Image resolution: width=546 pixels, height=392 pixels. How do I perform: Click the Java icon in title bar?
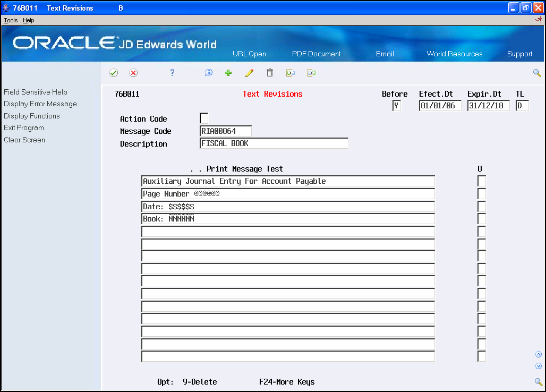click(x=6, y=7)
